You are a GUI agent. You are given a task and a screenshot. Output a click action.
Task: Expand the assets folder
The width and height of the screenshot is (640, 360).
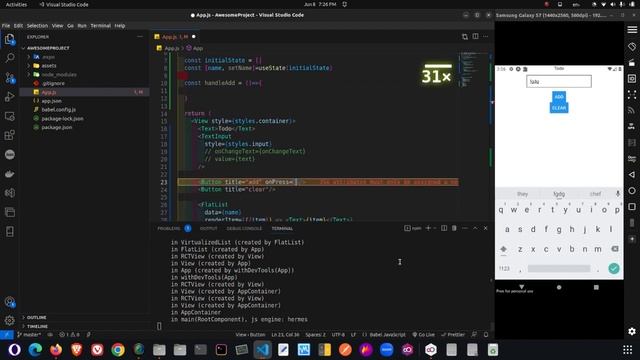click(49, 66)
